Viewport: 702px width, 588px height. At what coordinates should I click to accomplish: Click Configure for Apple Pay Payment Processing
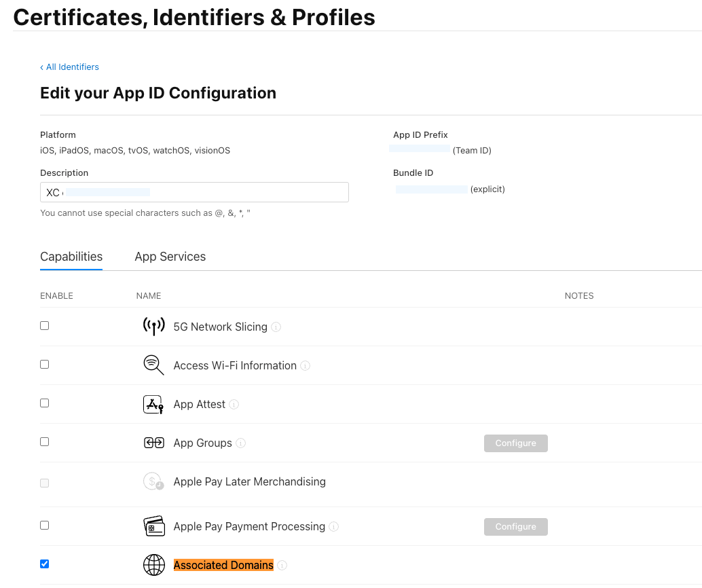pos(516,527)
